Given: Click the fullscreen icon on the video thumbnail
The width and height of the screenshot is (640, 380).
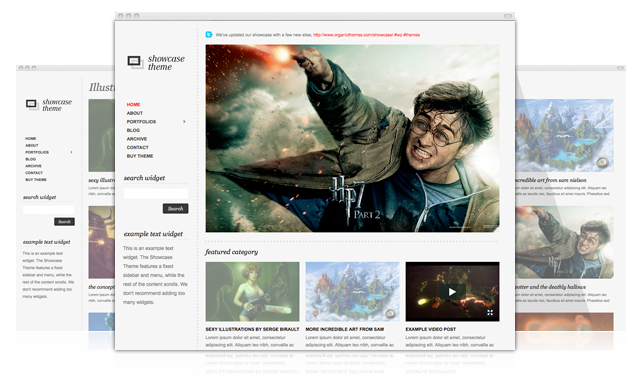Looking at the screenshot, I should 490,313.
